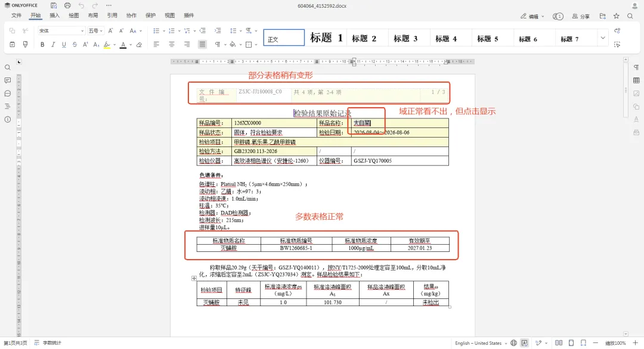644x349 pixels.
Task: Print the document via printer icon
Action: (x=67, y=5)
